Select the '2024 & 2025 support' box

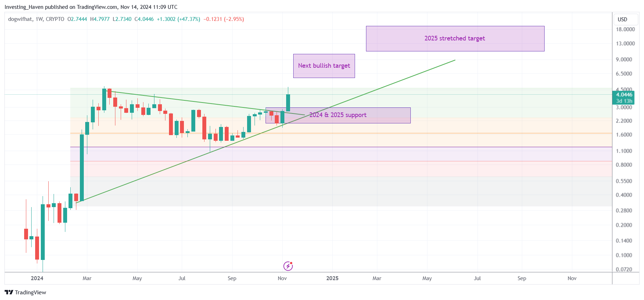338,115
